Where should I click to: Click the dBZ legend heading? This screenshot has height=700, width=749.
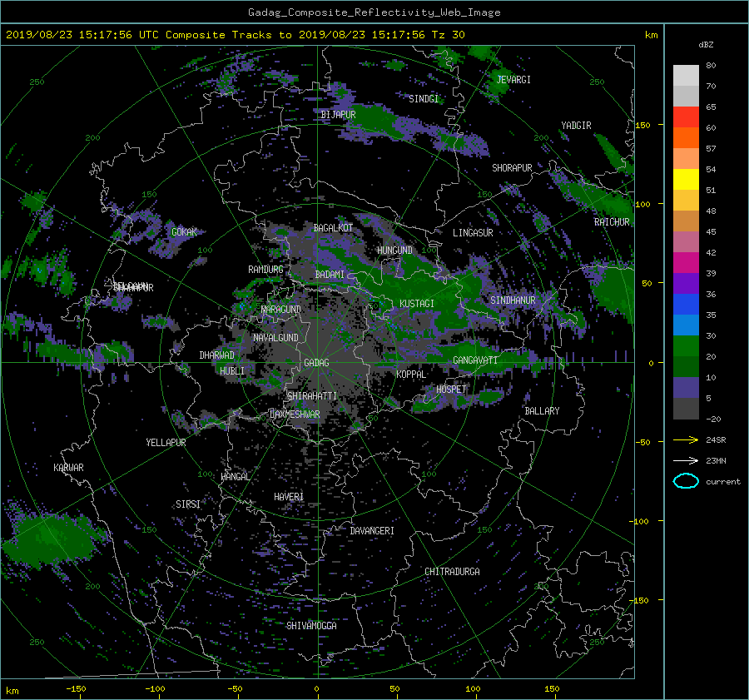pos(706,44)
